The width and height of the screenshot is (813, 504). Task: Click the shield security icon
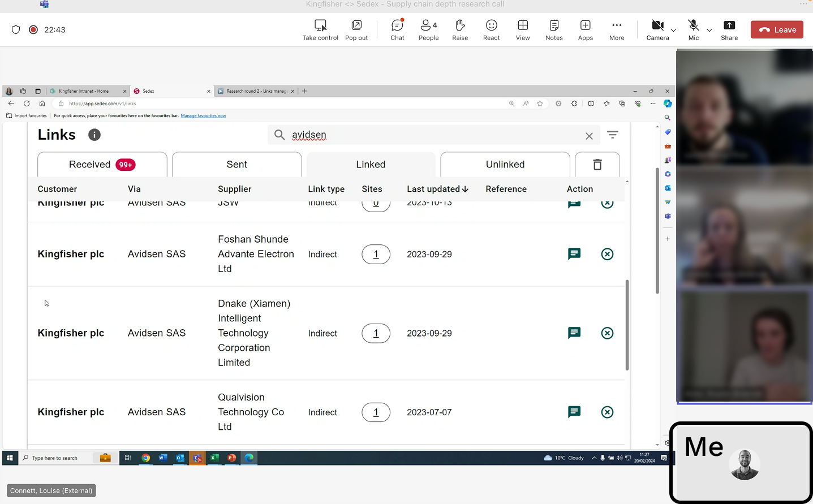[16, 29]
